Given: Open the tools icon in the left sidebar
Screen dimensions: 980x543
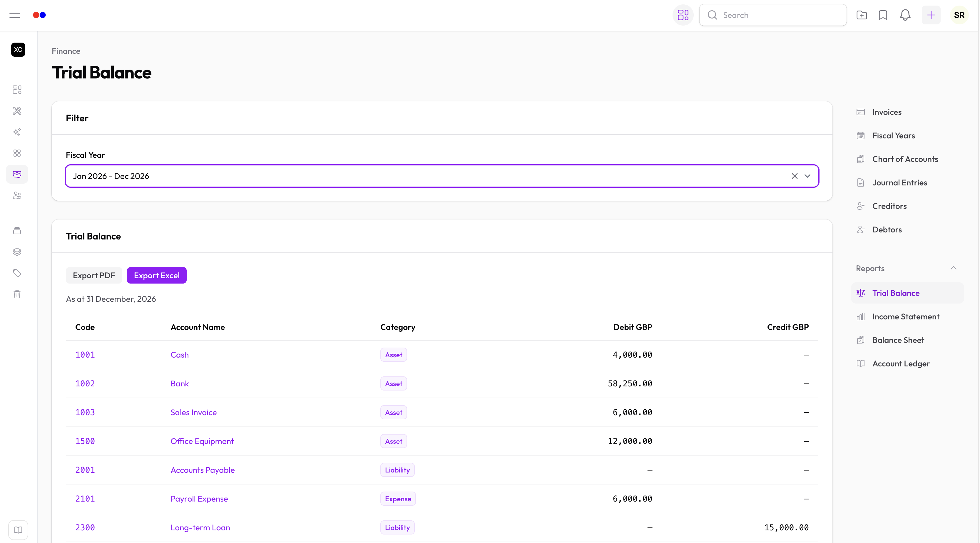Looking at the screenshot, I should click(17, 111).
